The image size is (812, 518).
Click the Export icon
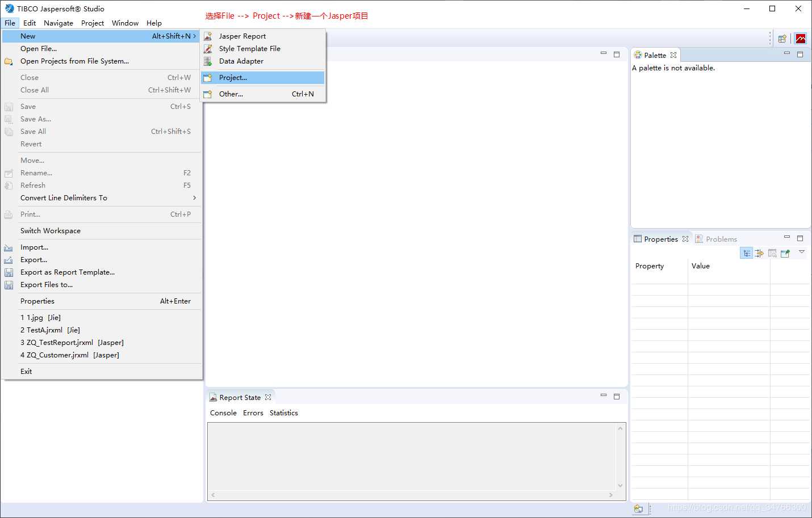coord(9,260)
